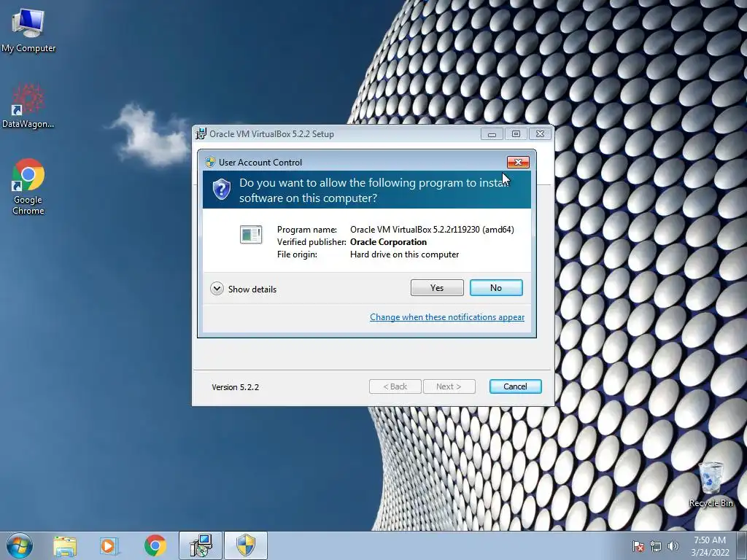This screenshot has width=747, height=560.
Task: Open the Windows Start menu
Action: (20, 545)
